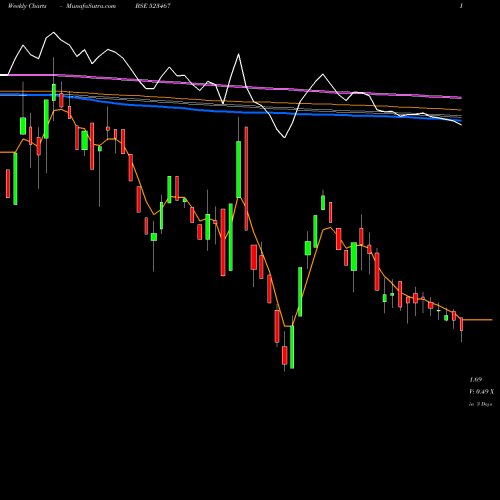
Task: Click the last red candlestick at right edge
Action: click(x=462, y=324)
